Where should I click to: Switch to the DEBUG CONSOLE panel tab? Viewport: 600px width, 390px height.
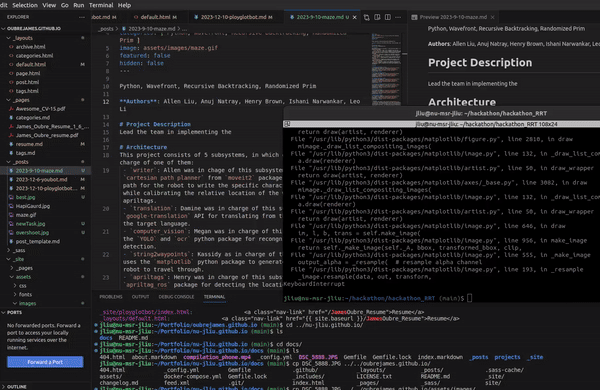[176, 297]
